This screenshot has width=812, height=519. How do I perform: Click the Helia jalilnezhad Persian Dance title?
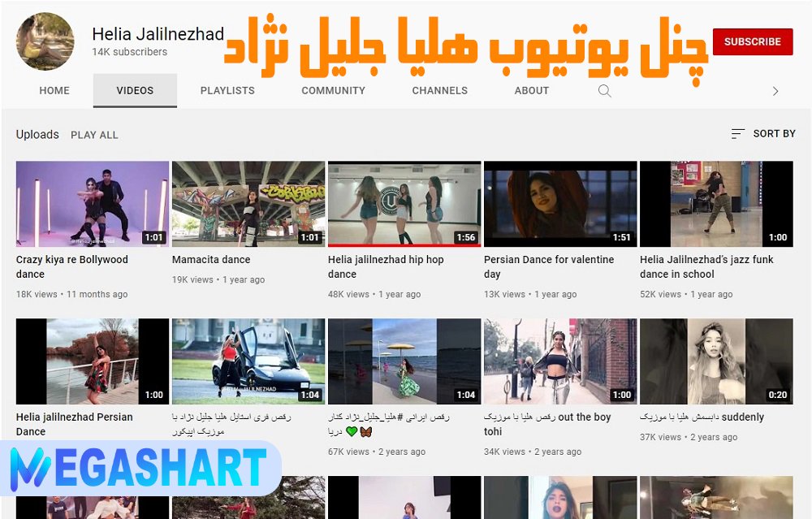(75, 424)
